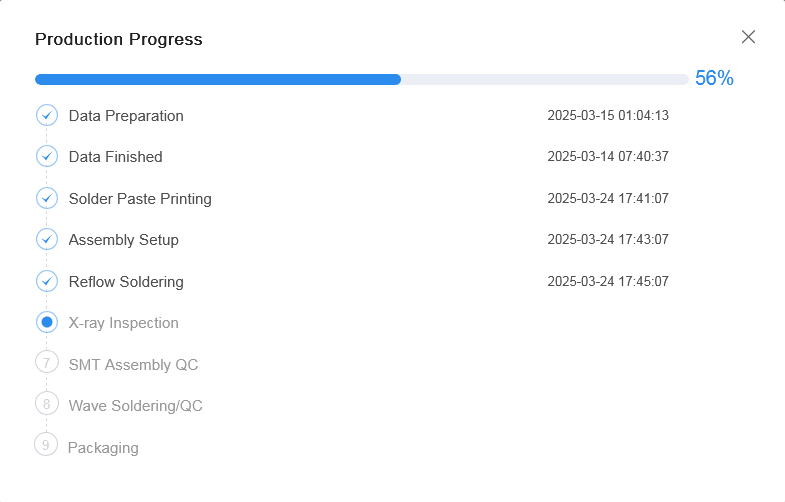Image resolution: width=785 pixels, height=502 pixels.
Task: Click the X-ray Inspection active step dot
Action: [x=47, y=322]
